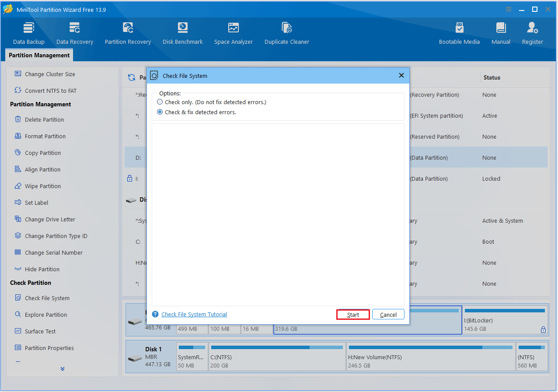Select the D: partition row

click(336, 157)
